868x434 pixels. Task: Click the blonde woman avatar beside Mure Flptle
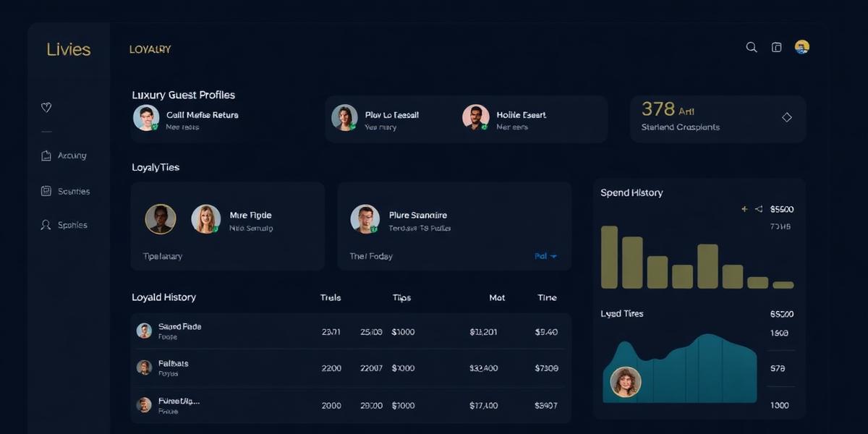point(205,218)
